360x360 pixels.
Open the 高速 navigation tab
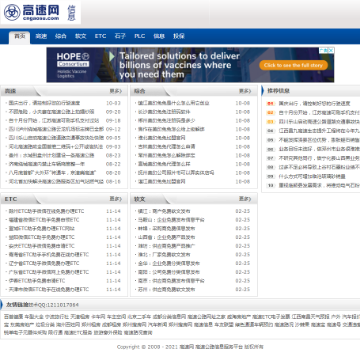point(41,36)
